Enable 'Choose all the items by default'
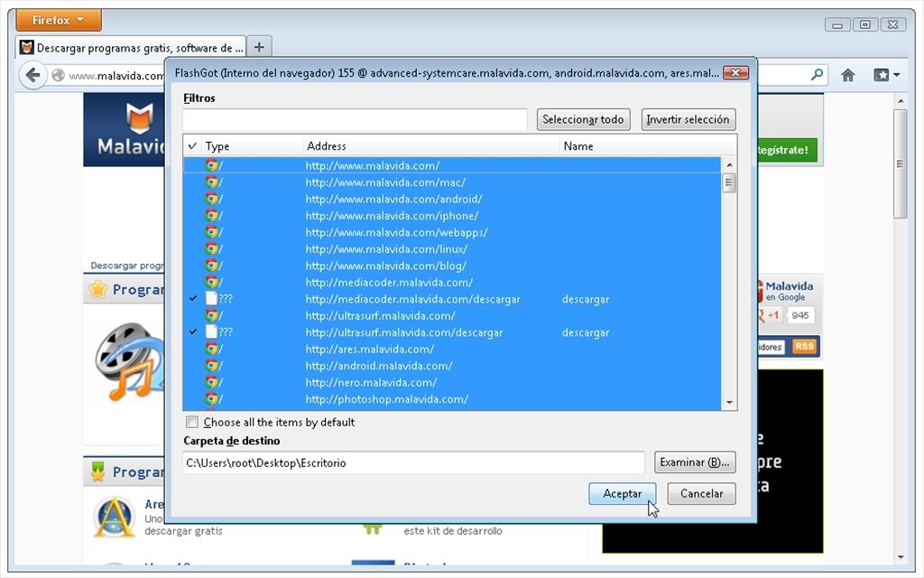The height and width of the screenshot is (578, 924). pos(192,423)
